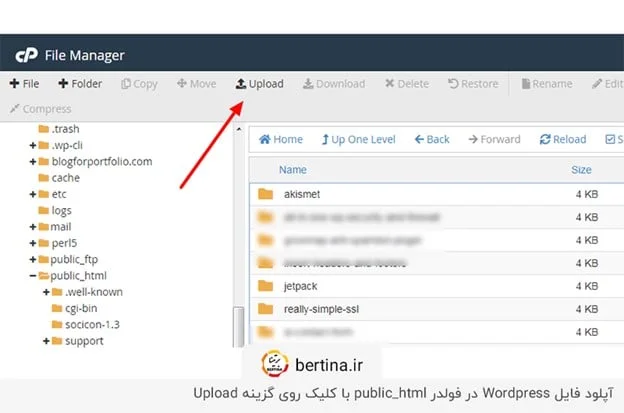Collapse the public_html folder node
The image size is (624, 413).
pos(33,276)
